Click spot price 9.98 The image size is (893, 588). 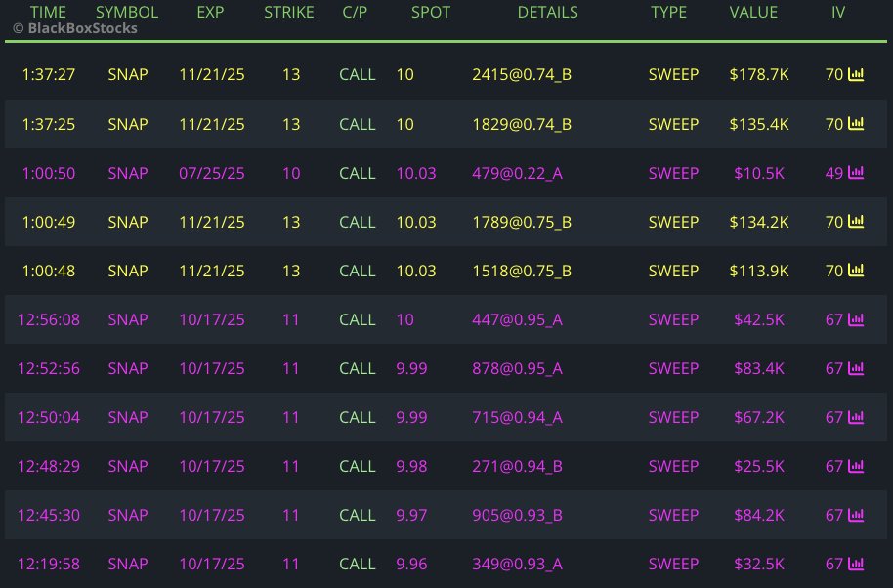pos(411,466)
